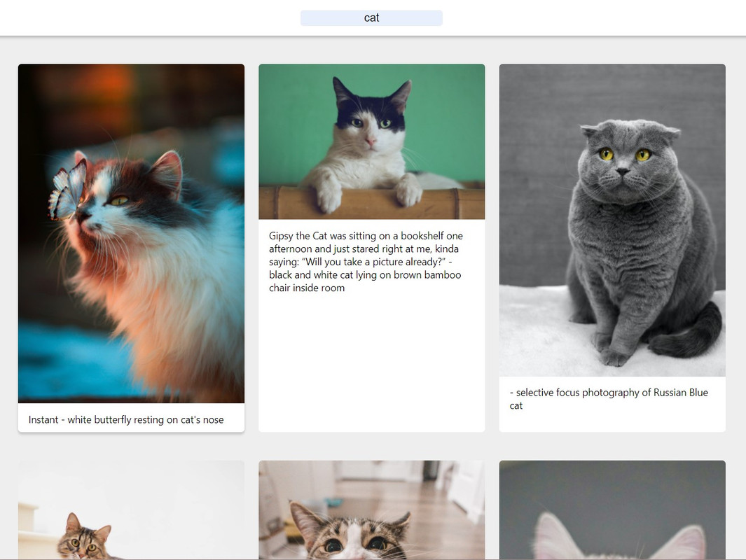Open the butterfly on cat's nose photo

[x=131, y=233]
